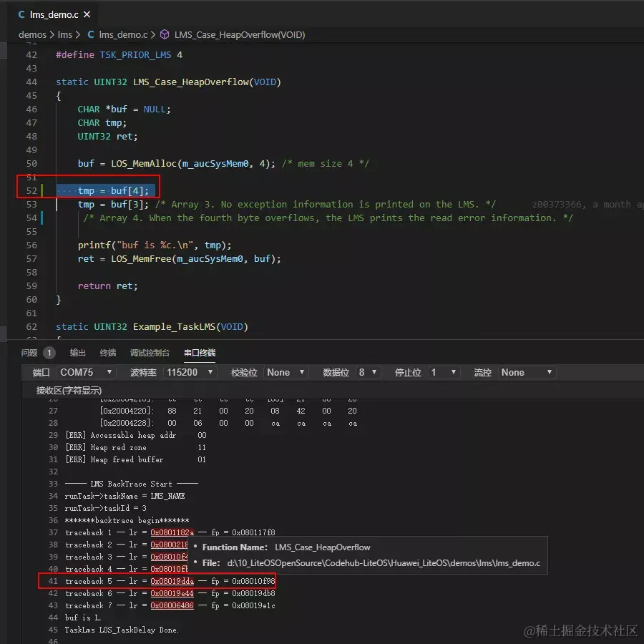Click traceback 2 address link 0x0800218
This screenshot has height=644, width=644.
pyautogui.click(x=169, y=545)
